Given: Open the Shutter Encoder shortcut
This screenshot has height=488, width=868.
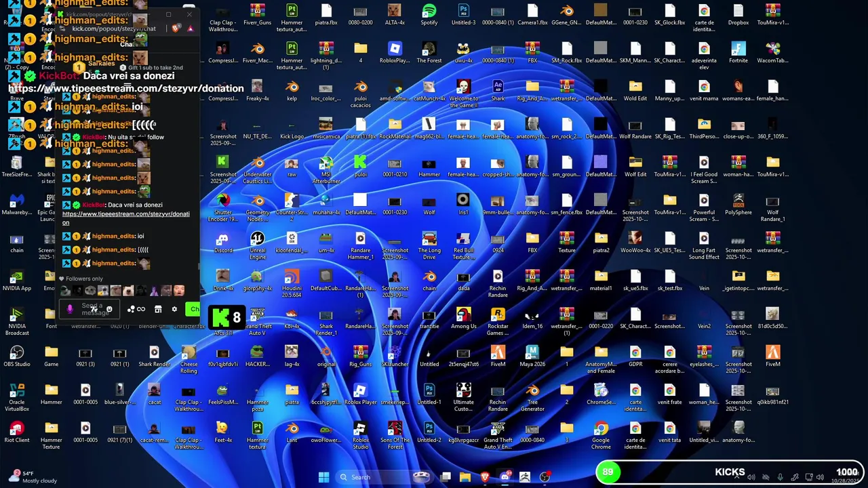Looking at the screenshot, I should (x=222, y=209).
